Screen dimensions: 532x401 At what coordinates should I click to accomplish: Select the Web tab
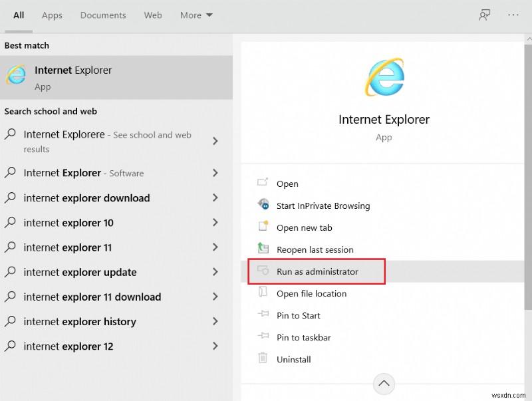pyautogui.click(x=153, y=15)
